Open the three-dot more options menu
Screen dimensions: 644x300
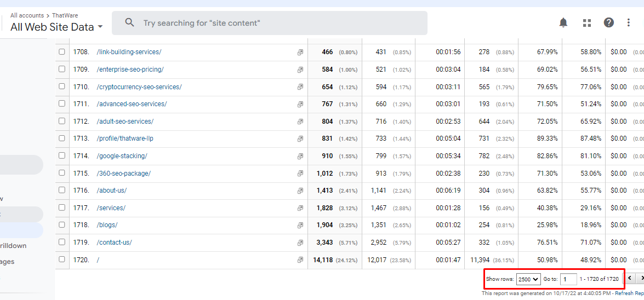[629, 22]
